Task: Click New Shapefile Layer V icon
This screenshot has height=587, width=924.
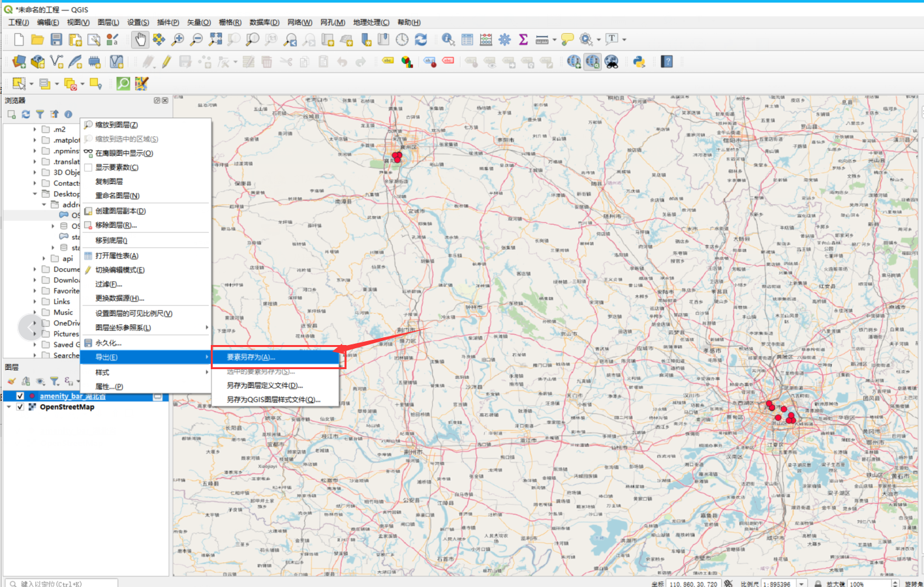Action: (57, 61)
